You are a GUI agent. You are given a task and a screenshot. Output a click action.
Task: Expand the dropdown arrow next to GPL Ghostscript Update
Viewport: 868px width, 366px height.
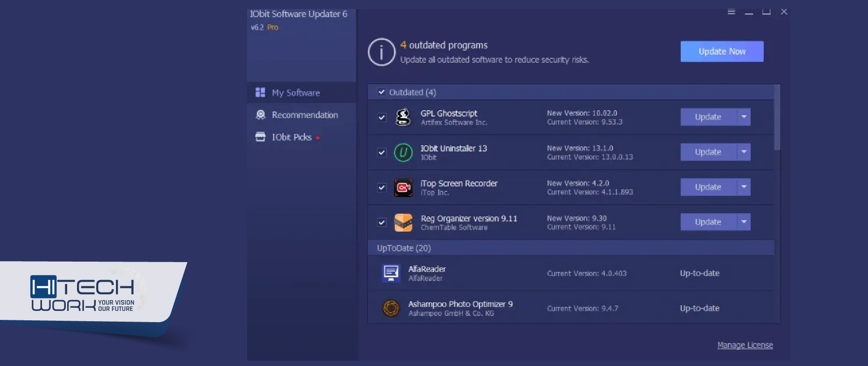[x=744, y=117]
